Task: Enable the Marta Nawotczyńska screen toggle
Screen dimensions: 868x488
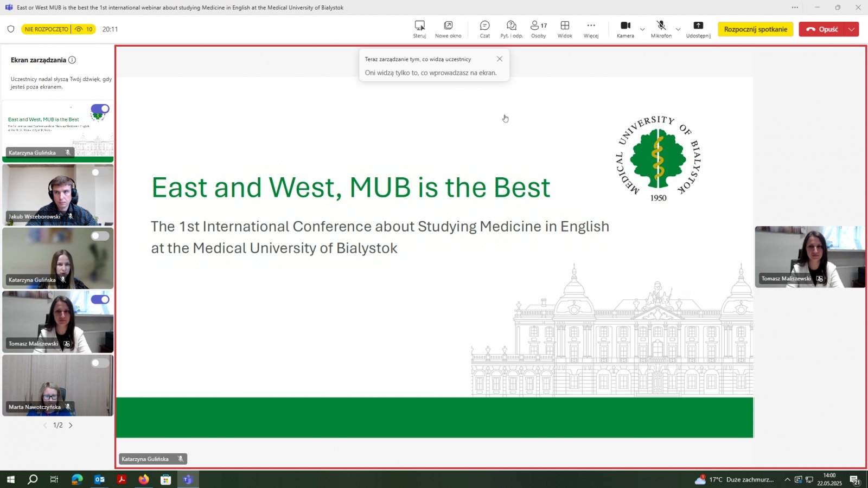Action: pyautogui.click(x=100, y=363)
